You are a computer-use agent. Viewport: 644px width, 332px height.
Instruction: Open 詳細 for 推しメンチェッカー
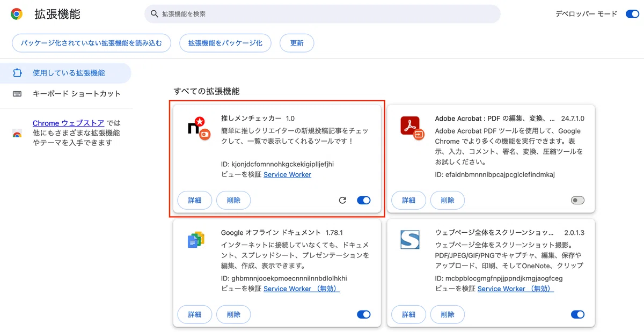pos(195,201)
